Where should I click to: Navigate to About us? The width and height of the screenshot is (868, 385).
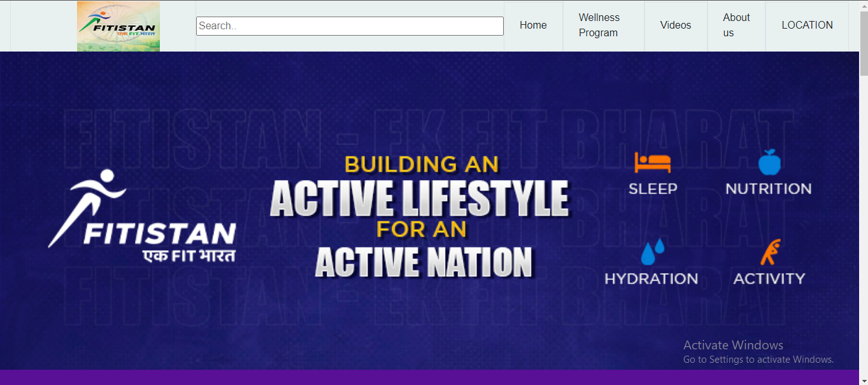point(736,25)
